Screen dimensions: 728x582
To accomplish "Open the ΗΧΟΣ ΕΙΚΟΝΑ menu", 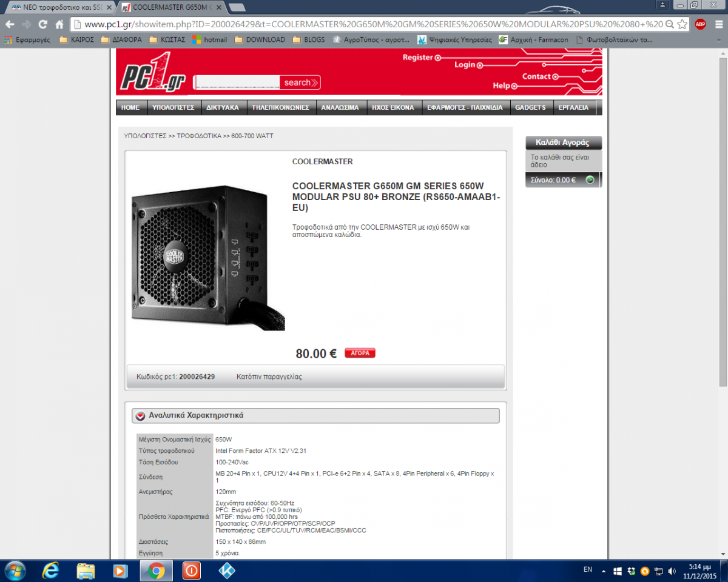I will (393, 107).
